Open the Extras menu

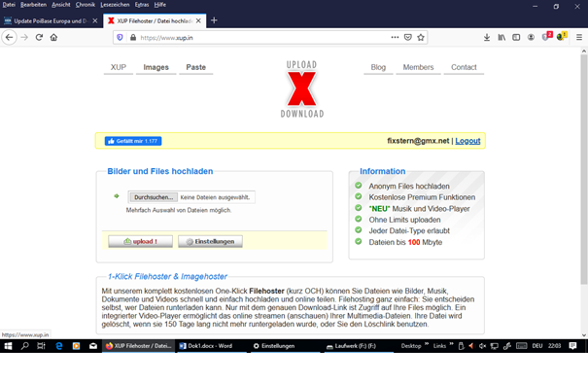(142, 5)
